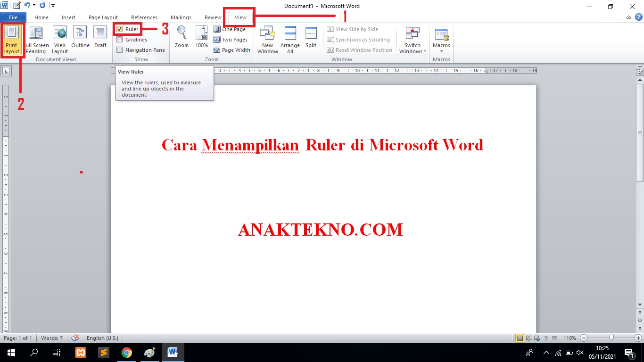Open XAMPP from the taskbar
The image size is (644, 362).
click(81, 352)
